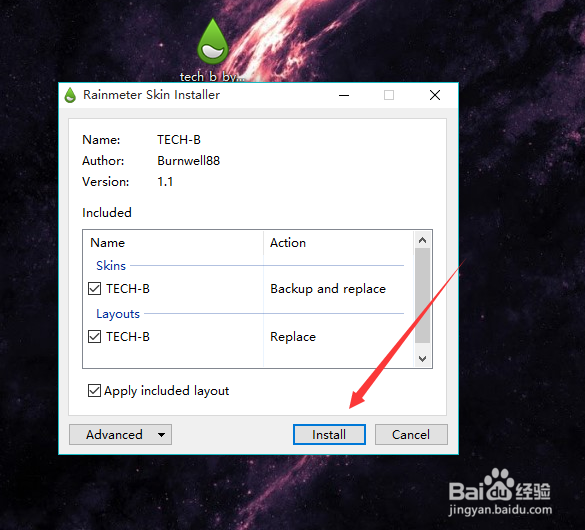Viewport: 585px width, 530px height.
Task: Click the list scrollbar down arrow
Action: 422,359
